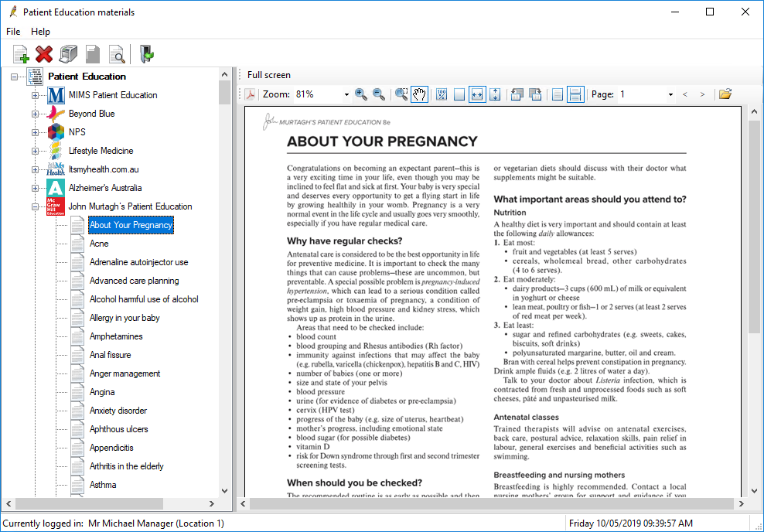Select Allergy in your baby
This screenshot has height=532, width=764.
pyautogui.click(x=124, y=318)
